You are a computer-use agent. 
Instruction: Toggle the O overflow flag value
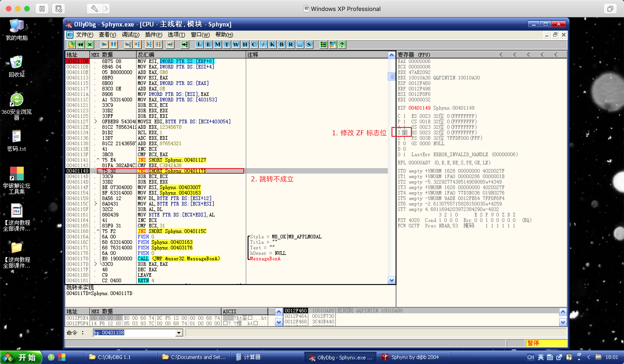click(x=404, y=155)
